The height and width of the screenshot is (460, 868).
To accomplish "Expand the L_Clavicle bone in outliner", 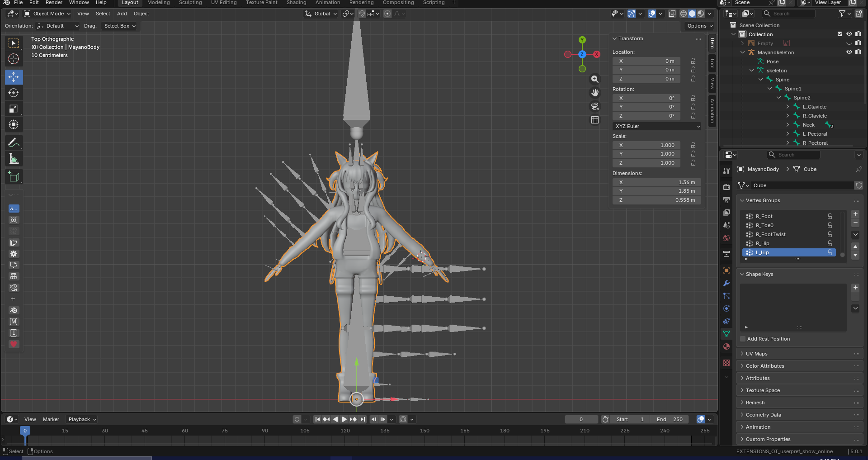I will [x=788, y=107].
